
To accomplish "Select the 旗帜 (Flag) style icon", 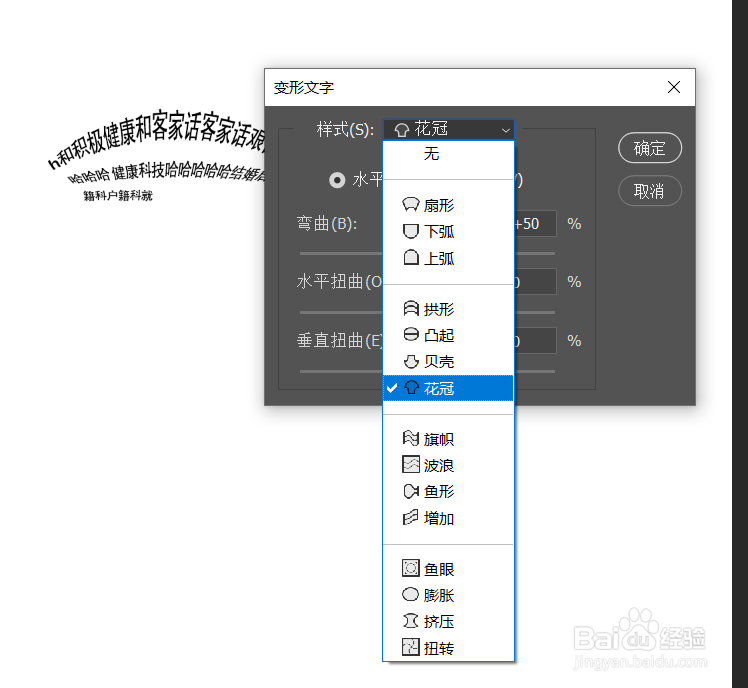I will 411,438.
